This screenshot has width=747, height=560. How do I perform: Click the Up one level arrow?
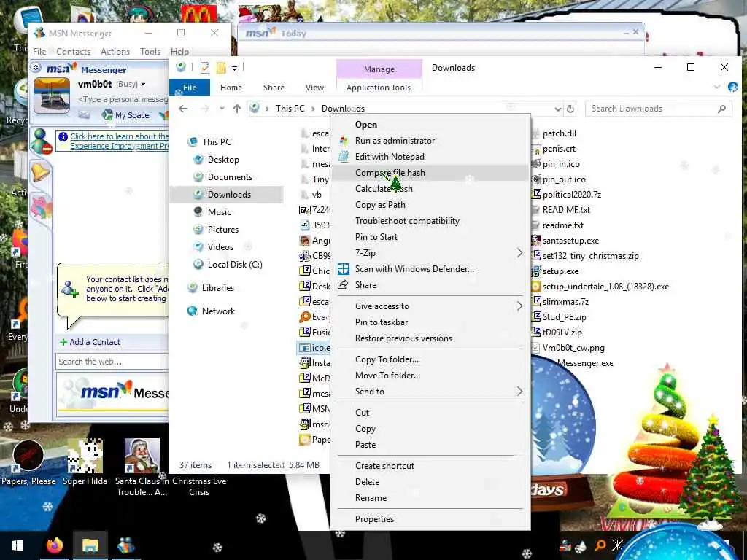pos(237,109)
